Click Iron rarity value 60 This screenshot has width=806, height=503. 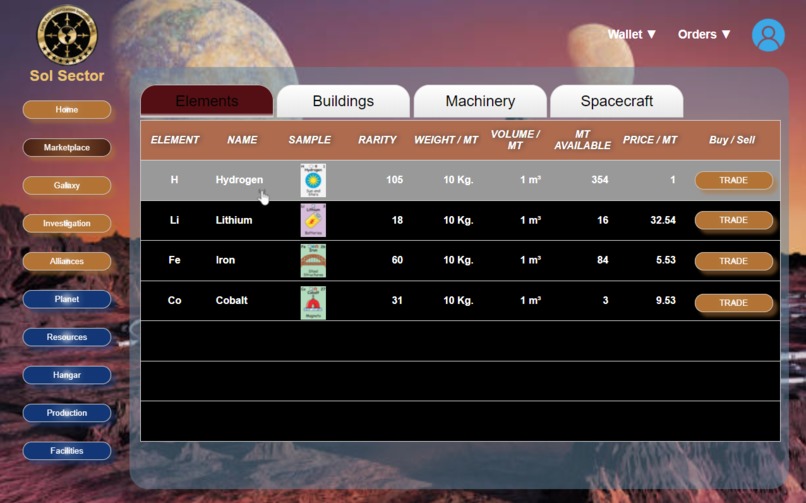(x=397, y=260)
